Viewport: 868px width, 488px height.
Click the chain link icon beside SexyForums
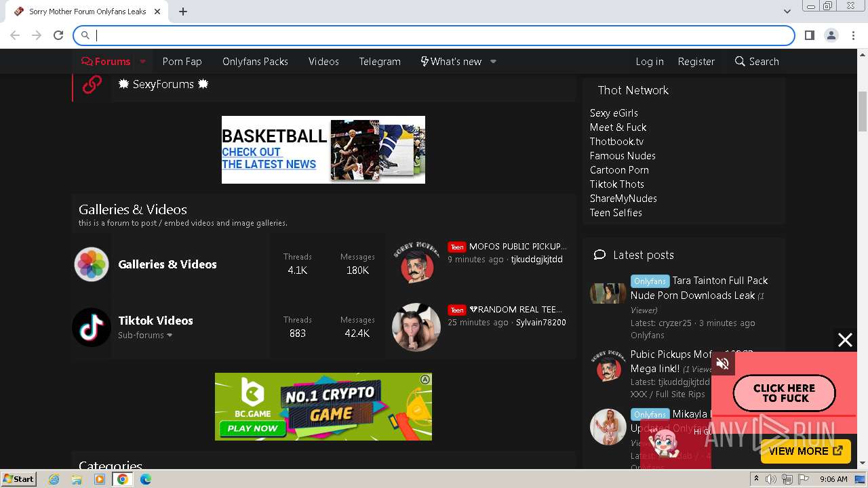[x=92, y=84]
